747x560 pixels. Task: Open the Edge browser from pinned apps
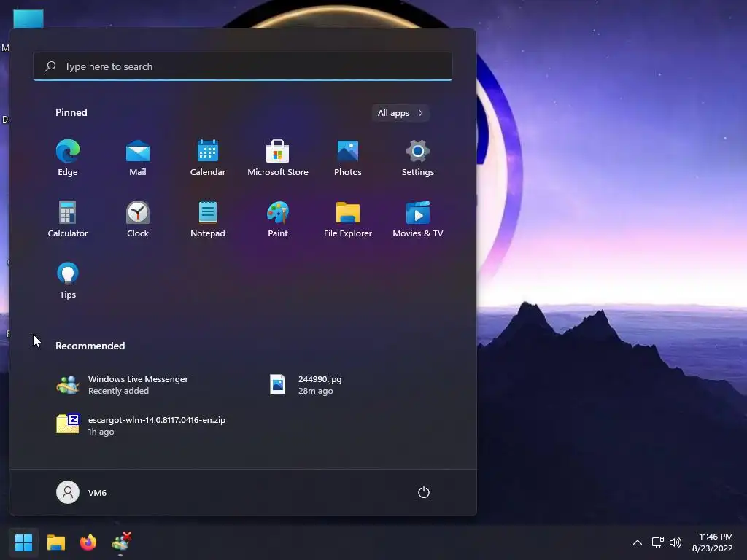pyautogui.click(x=68, y=158)
